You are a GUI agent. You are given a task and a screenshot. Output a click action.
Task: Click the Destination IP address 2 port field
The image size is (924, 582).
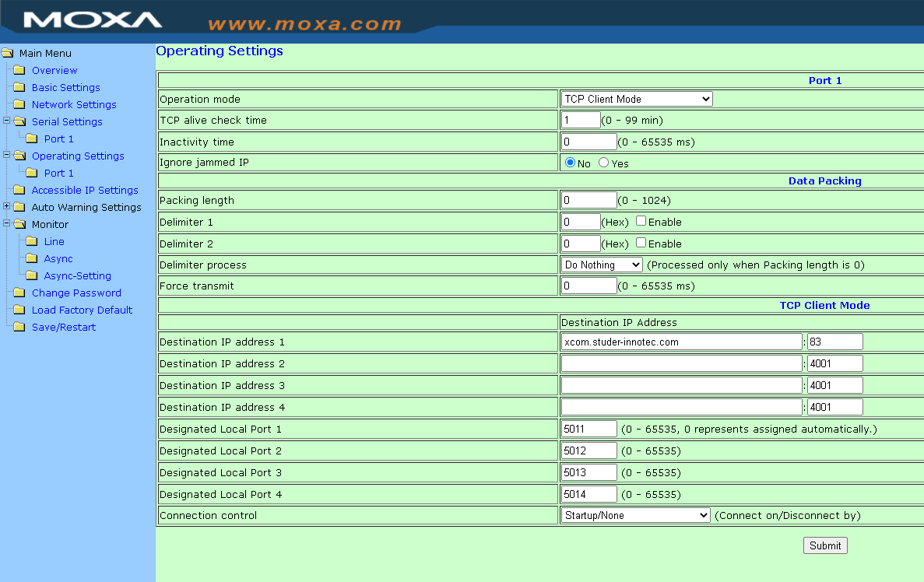pyautogui.click(x=835, y=363)
